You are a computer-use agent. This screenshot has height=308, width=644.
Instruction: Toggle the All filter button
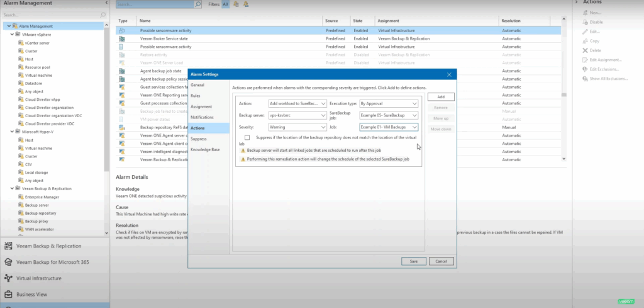point(225,4)
